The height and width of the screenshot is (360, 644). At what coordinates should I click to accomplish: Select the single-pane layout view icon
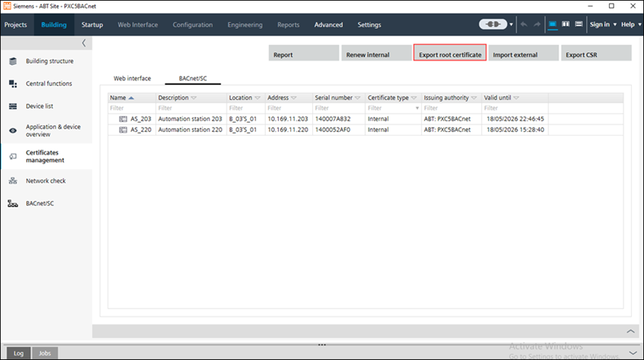pyautogui.click(x=553, y=24)
